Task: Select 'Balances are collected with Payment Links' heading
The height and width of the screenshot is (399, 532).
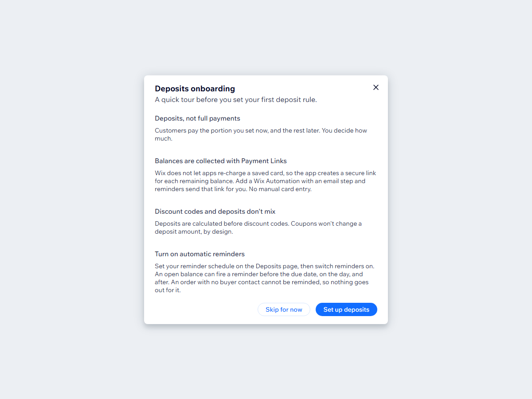Action: point(221,161)
